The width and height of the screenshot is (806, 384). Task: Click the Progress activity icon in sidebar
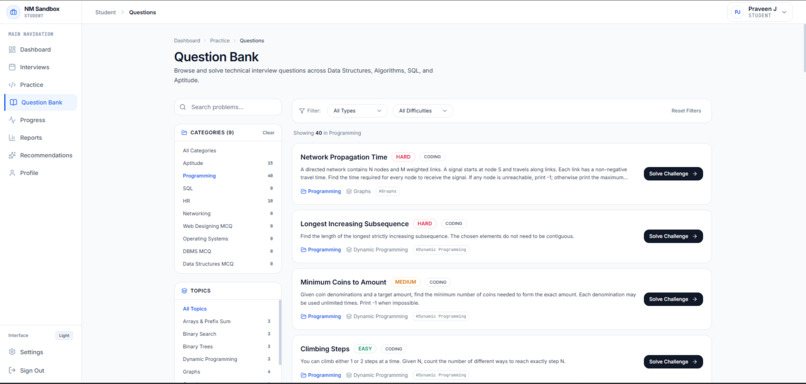pyautogui.click(x=12, y=120)
